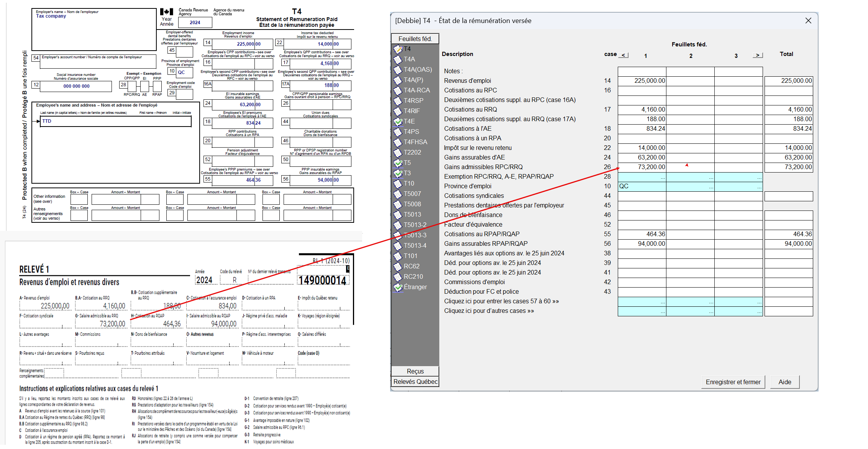Edit Cotisations au RPAP/RQAP 464.36 in column 1
Viewport: 868px width, 449px height.
point(642,234)
